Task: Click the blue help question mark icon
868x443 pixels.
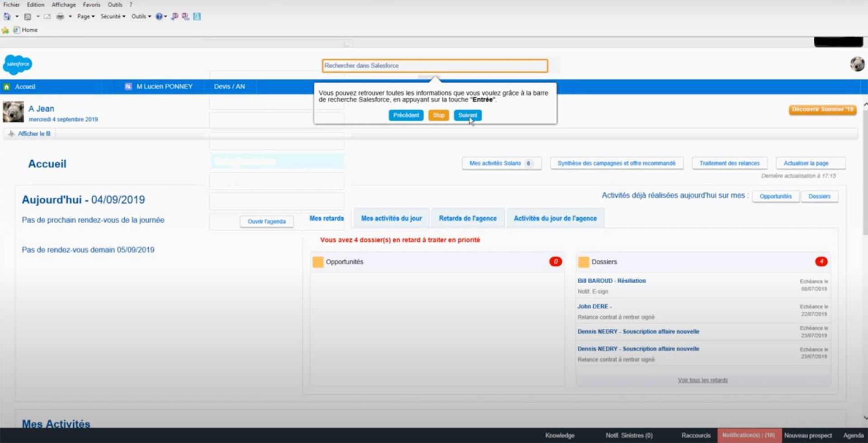Action: pos(159,17)
